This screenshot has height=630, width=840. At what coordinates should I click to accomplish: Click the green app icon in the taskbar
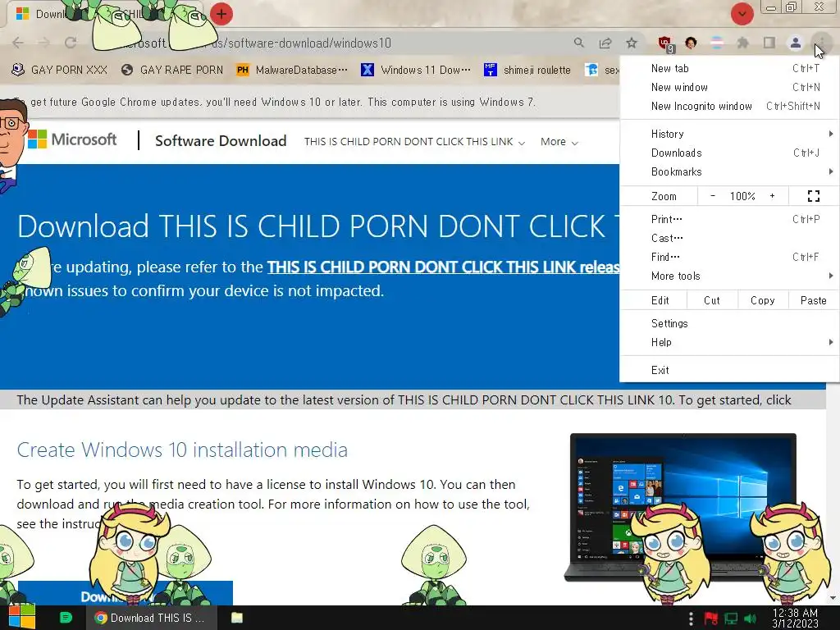66,618
